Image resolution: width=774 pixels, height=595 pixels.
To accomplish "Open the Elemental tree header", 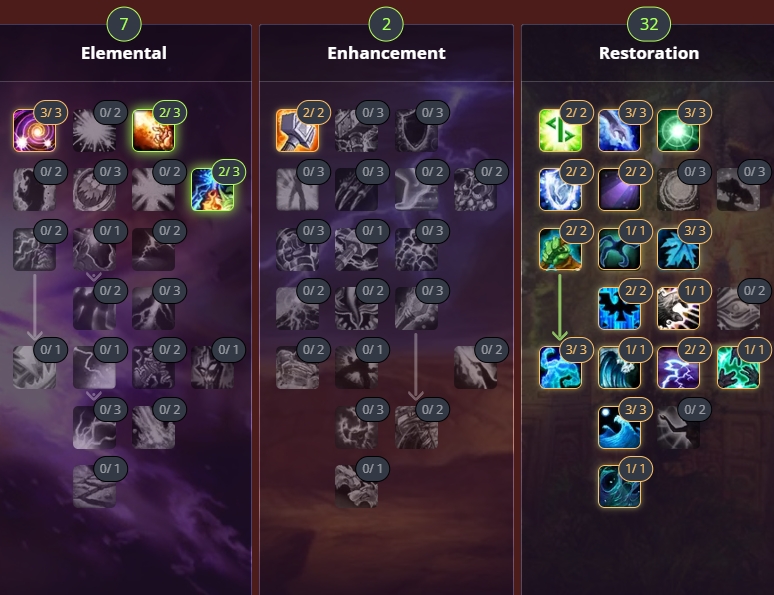I will point(124,53).
